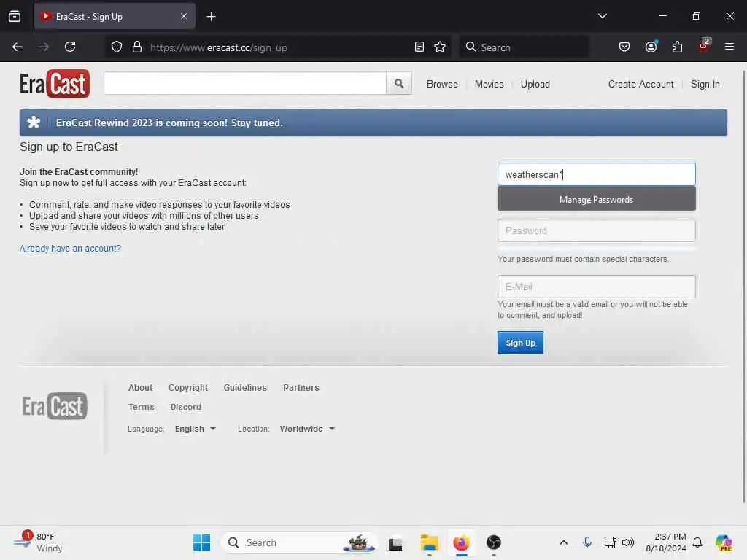Click Already have an account? link
Viewport: 747px width, 560px height.
pyautogui.click(x=71, y=249)
